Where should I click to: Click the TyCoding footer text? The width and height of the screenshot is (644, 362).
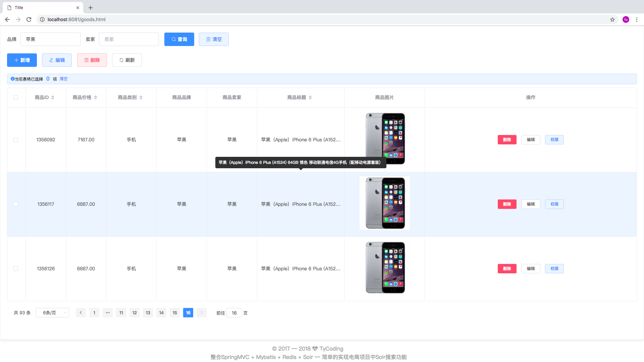coord(331,349)
